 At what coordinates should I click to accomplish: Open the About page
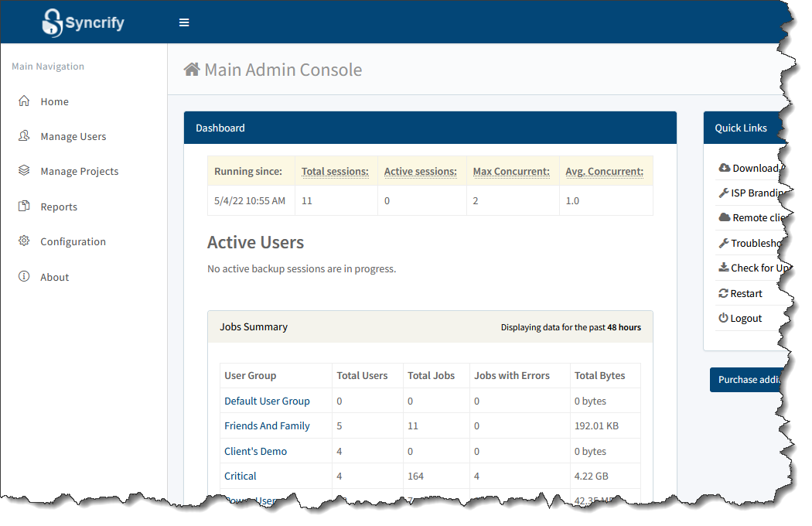pyautogui.click(x=54, y=277)
